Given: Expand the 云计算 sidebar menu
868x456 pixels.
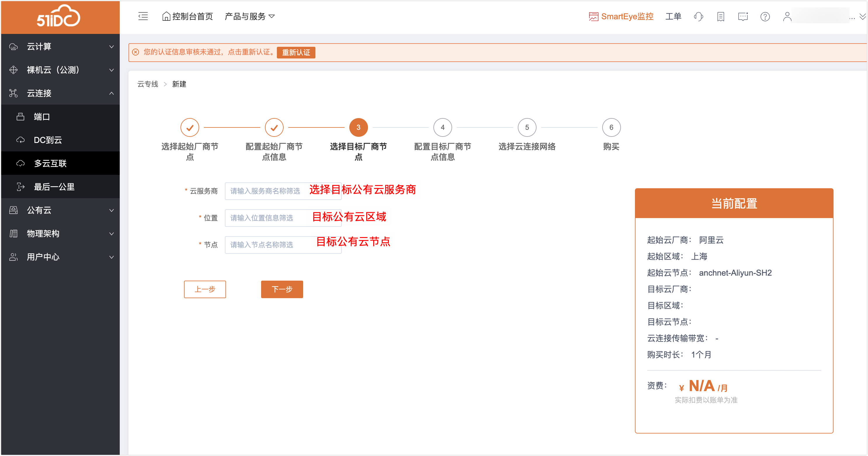Looking at the screenshot, I should [x=60, y=46].
